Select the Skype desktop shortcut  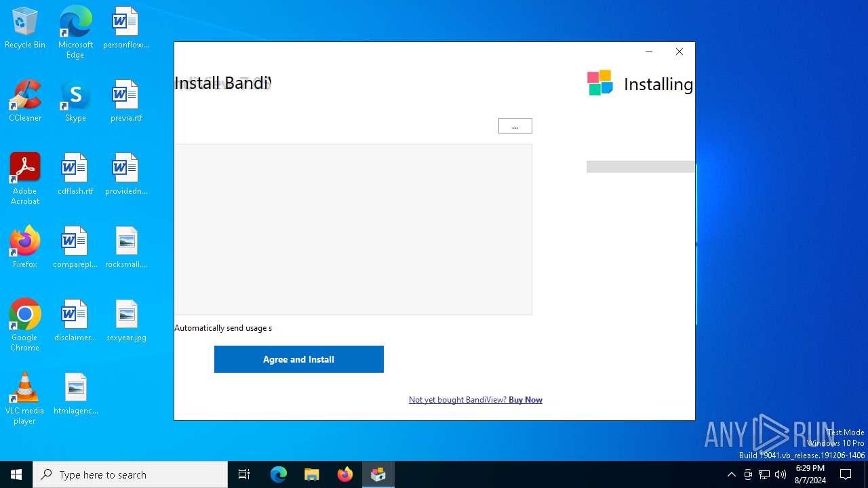tap(75, 102)
